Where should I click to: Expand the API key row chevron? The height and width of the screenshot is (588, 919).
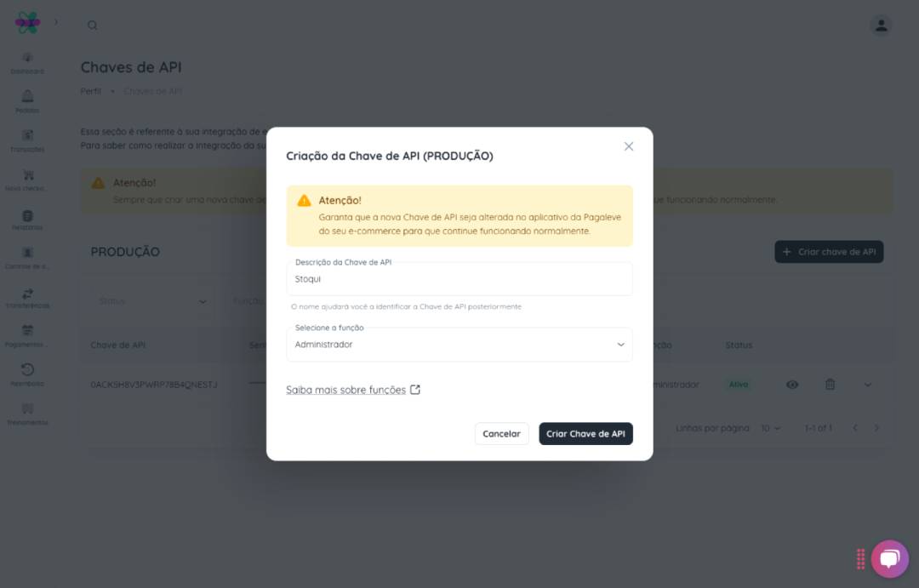(x=868, y=385)
